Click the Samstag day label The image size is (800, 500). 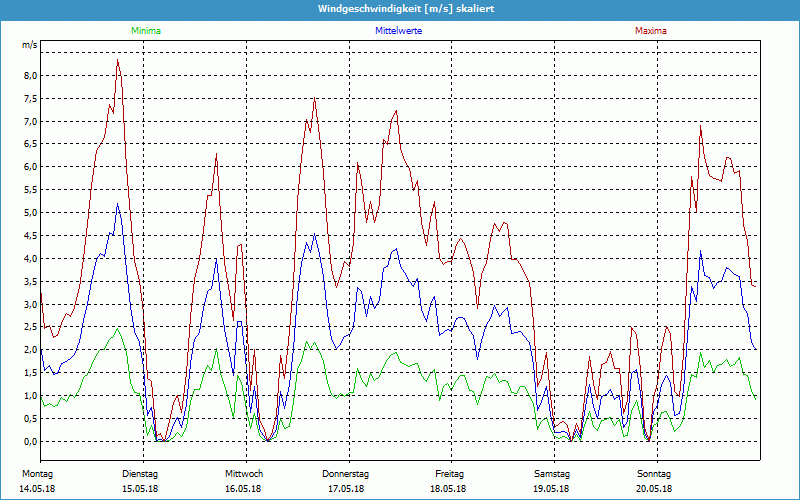point(552,474)
